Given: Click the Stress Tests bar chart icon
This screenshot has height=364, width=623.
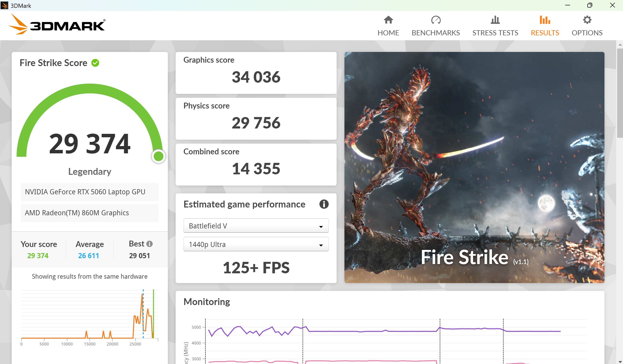Looking at the screenshot, I should 495,20.
